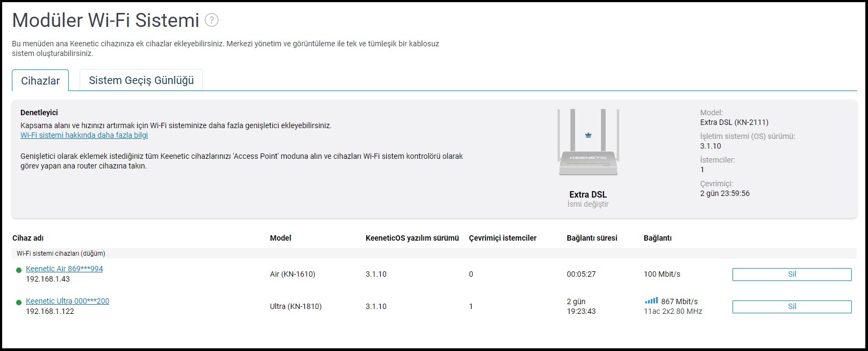Click green status dot for Keenetic Air
The image size is (868, 351).
(19, 270)
